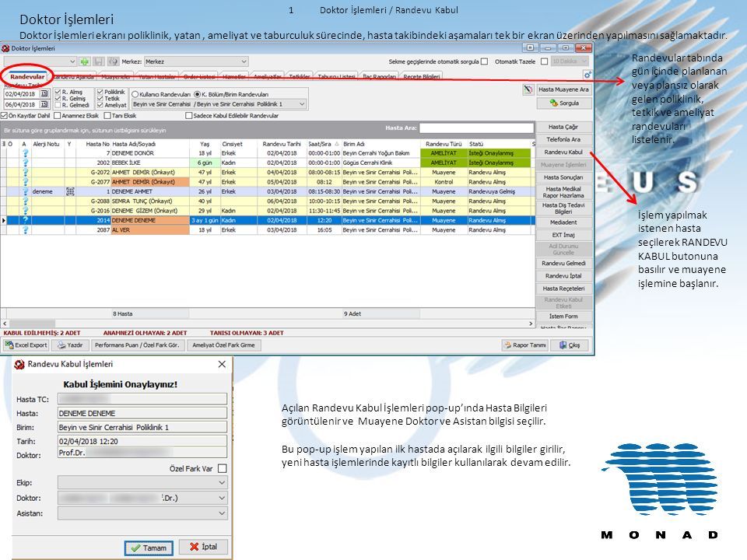The width and height of the screenshot is (747, 560).
Task: Click the Hasta Adı/Soyadı column header
Action: pos(149,144)
